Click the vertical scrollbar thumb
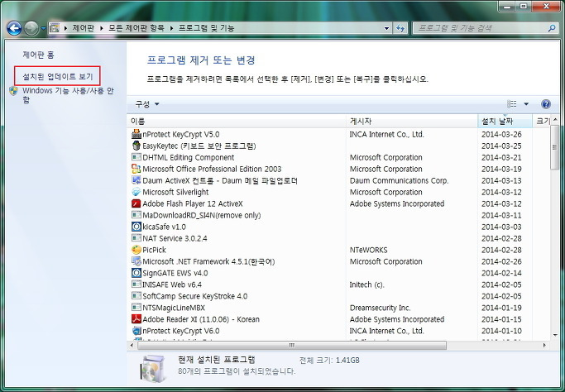Image resolution: width=565 pixels, height=392 pixels. (x=555, y=147)
